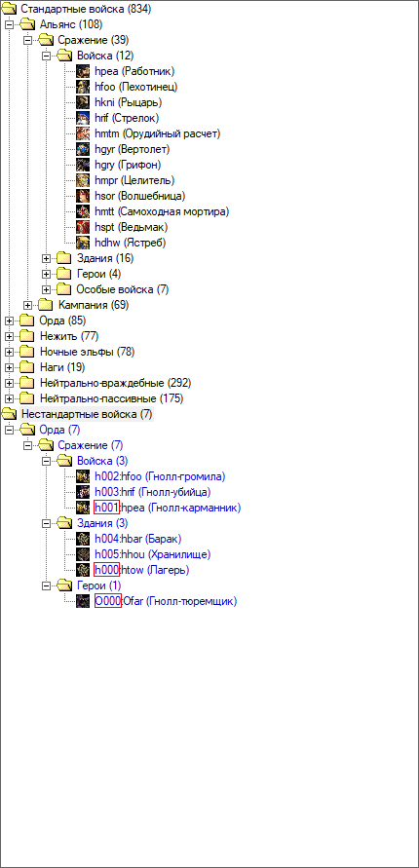The height and width of the screenshot is (868, 419).
Task: Select hmtt (Самоходная мортира) entry
Action: (162, 210)
